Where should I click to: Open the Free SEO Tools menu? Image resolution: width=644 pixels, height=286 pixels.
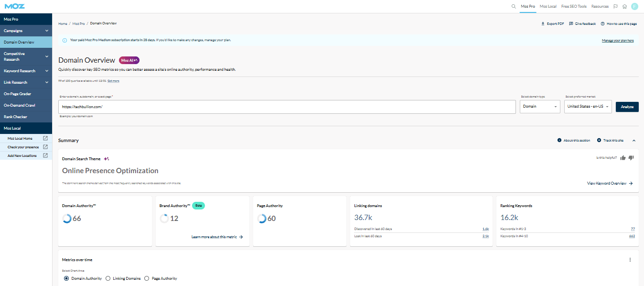click(x=574, y=6)
